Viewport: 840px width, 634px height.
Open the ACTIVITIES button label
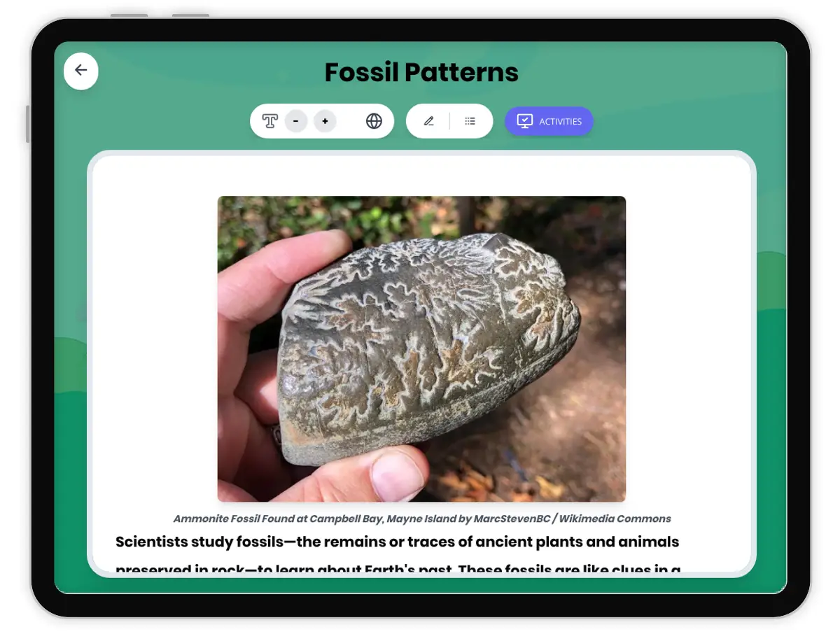tap(560, 122)
